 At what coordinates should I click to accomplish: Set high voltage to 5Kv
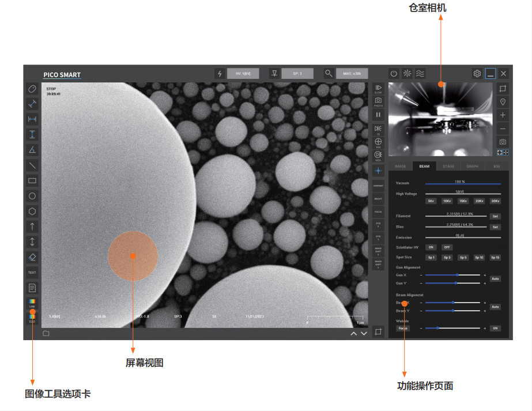click(x=431, y=201)
